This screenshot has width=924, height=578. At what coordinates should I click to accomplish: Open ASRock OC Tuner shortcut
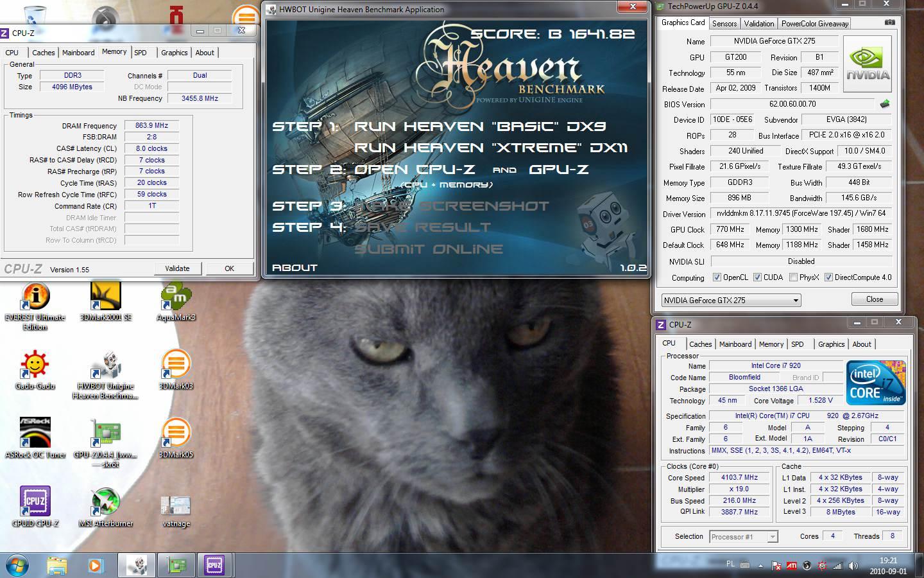point(35,439)
